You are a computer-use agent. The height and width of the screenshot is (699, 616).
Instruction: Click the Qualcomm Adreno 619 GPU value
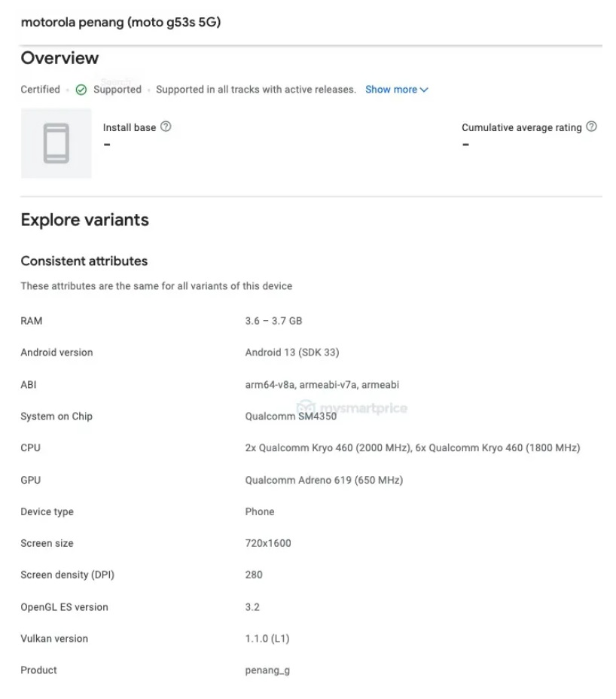coord(324,480)
